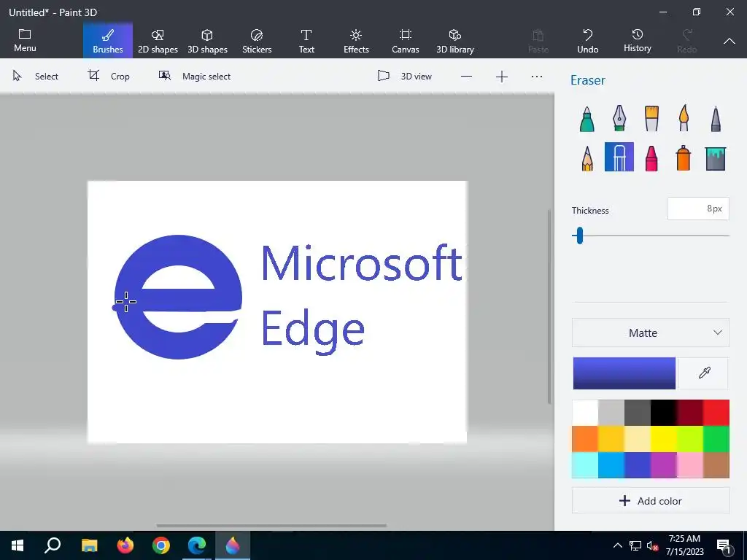
Task: Choose the light yellow color swatch
Action: pos(638,438)
